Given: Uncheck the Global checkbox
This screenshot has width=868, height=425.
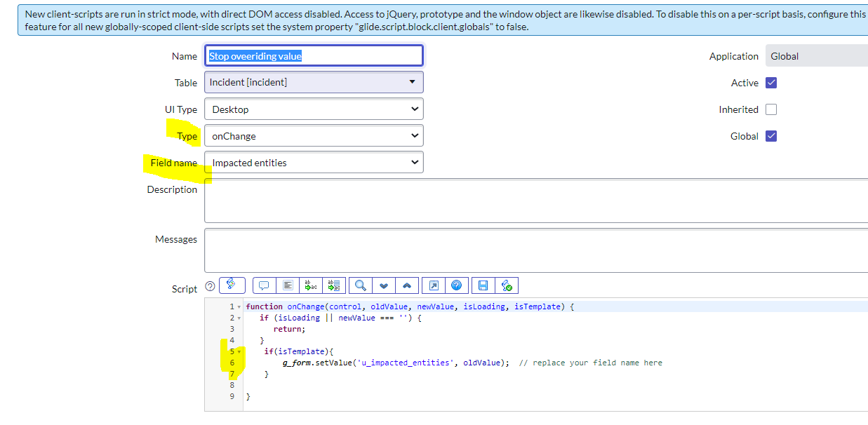Looking at the screenshot, I should [x=771, y=136].
